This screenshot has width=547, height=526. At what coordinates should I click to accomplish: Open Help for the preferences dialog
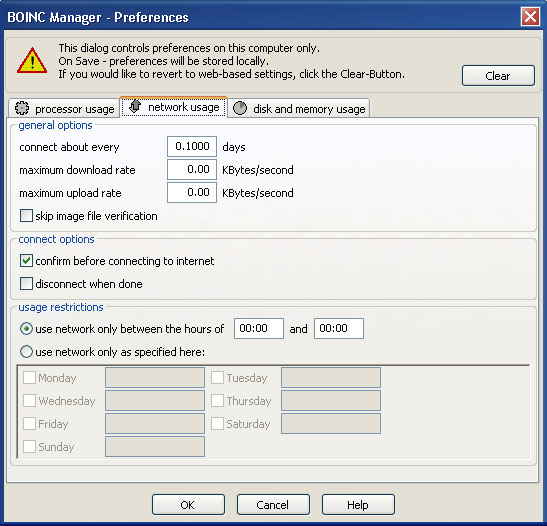[358, 504]
